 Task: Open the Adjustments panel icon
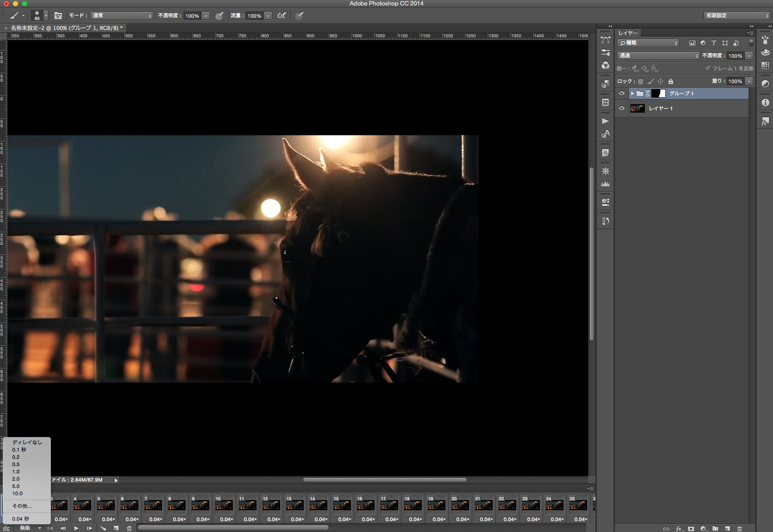click(x=765, y=84)
